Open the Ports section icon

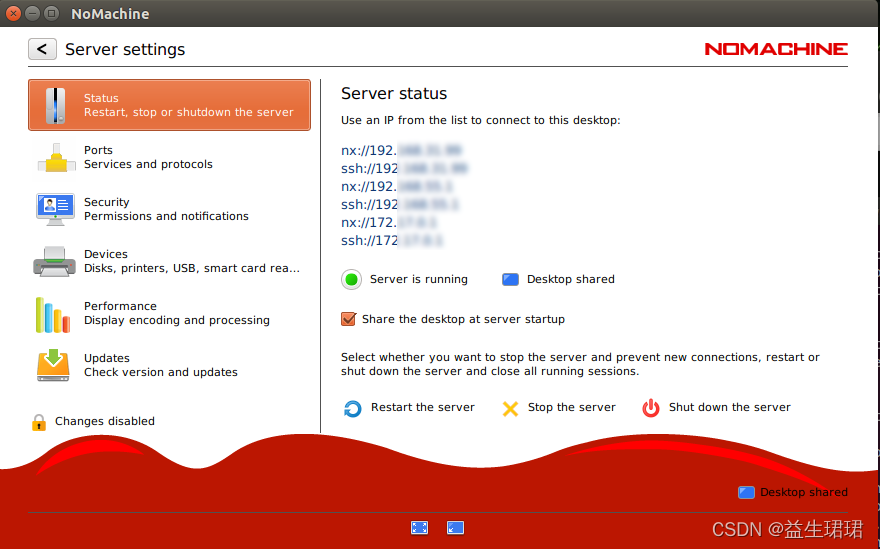(56, 158)
